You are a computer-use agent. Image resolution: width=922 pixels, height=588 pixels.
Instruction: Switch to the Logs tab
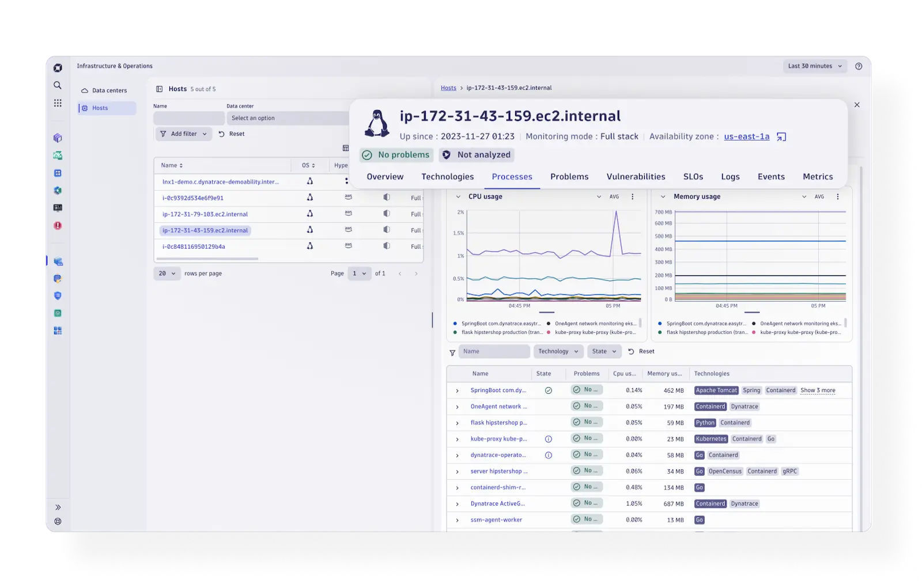[730, 177]
